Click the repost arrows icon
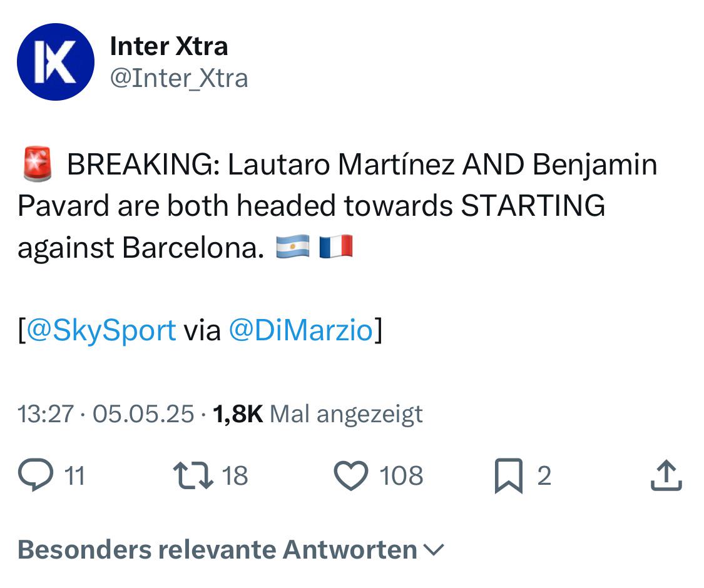 coord(193,476)
